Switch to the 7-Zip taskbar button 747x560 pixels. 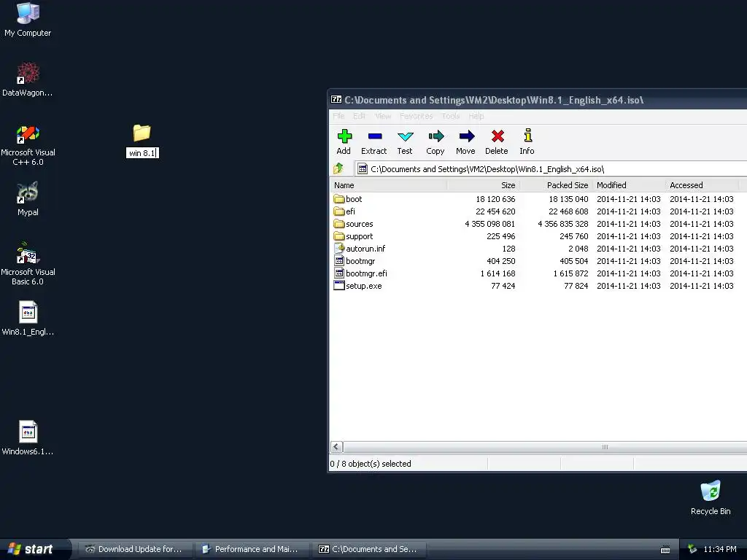(x=368, y=549)
